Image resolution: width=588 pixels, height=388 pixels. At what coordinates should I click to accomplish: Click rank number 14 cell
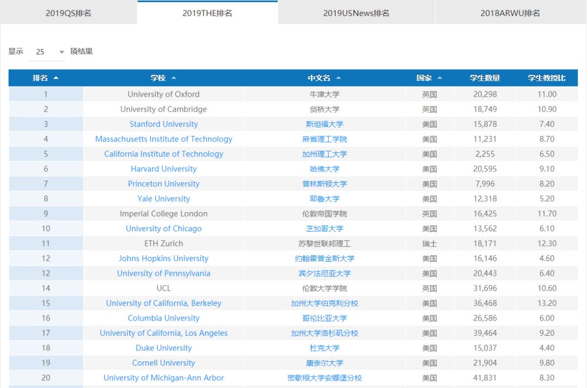coord(46,288)
